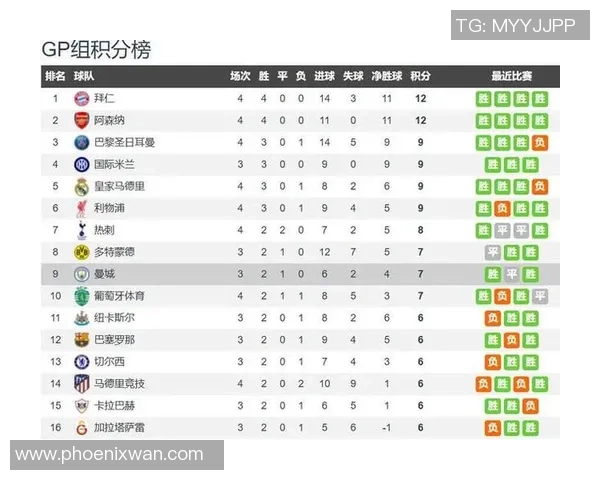Select the Borussia Dortmund (多特蒙德) logo

[81, 252]
